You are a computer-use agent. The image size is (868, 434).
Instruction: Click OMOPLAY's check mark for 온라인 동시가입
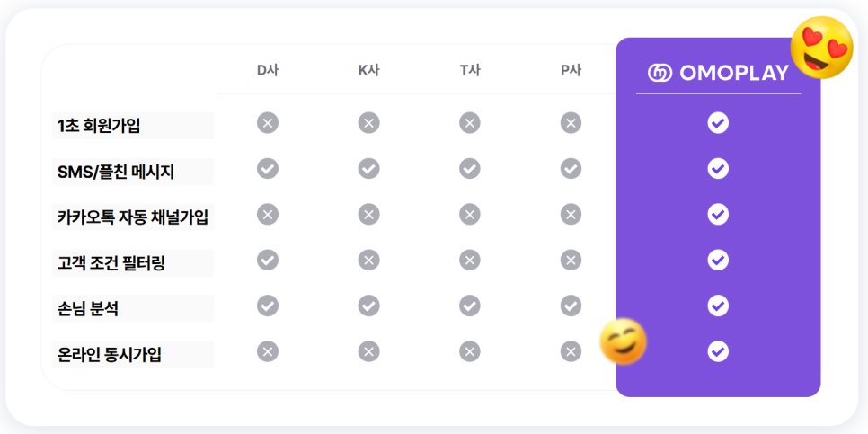pos(718,351)
